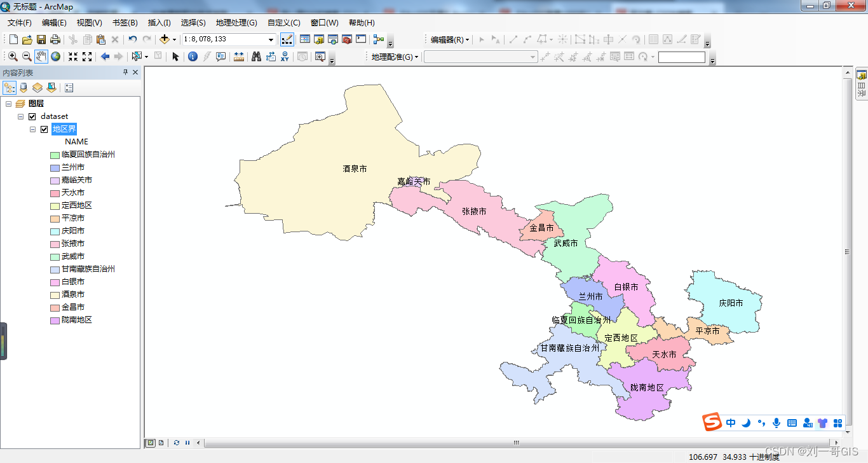Select the Measure ruler tool
Image resolution: width=868 pixels, height=463 pixels.
click(239, 57)
